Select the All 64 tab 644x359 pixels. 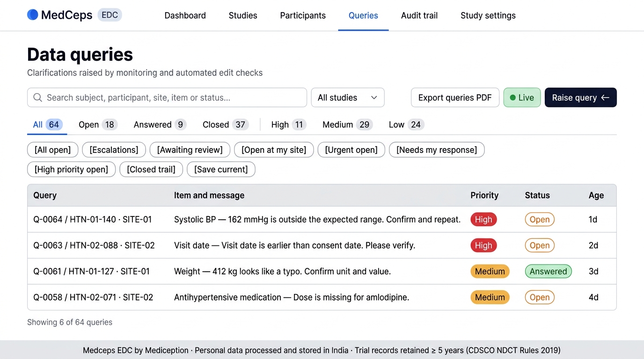pyautogui.click(x=47, y=125)
